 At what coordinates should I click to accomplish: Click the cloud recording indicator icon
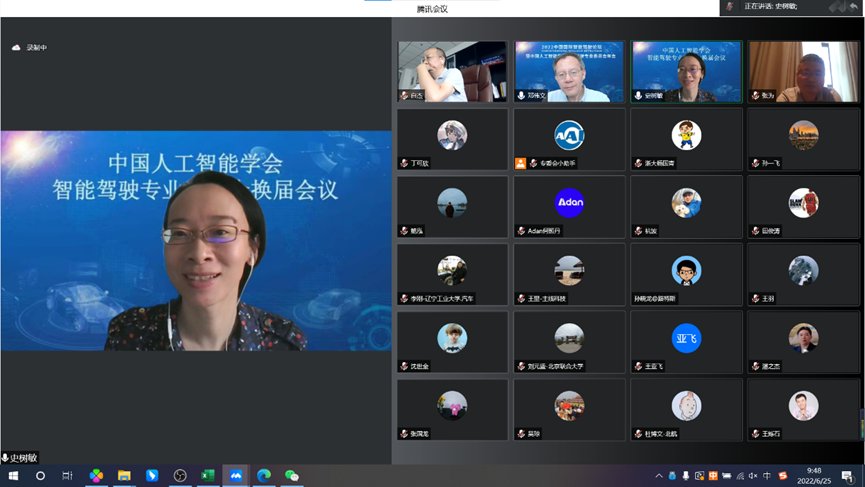pyautogui.click(x=16, y=47)
